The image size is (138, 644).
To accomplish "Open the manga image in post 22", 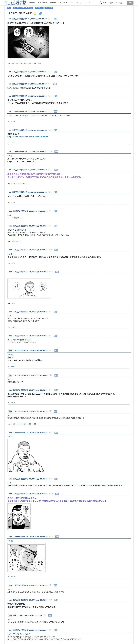I will pos(19,517).
